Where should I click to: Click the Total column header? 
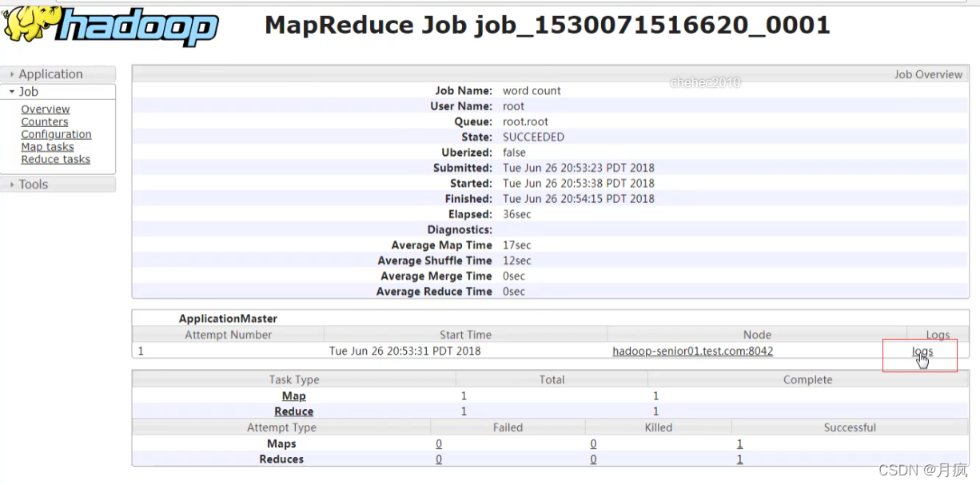[552, 380]
